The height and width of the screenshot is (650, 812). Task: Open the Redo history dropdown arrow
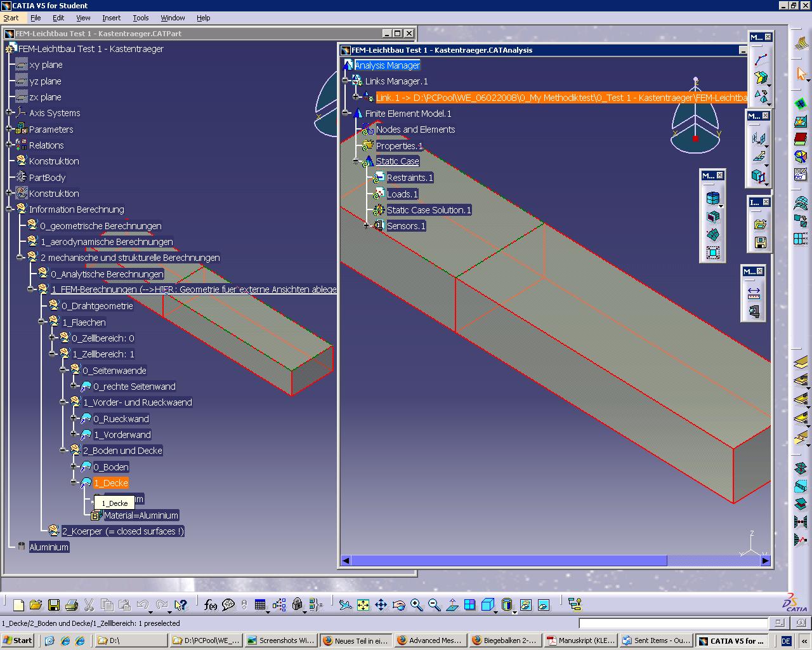pyautogui.click(x=169, y=611)
